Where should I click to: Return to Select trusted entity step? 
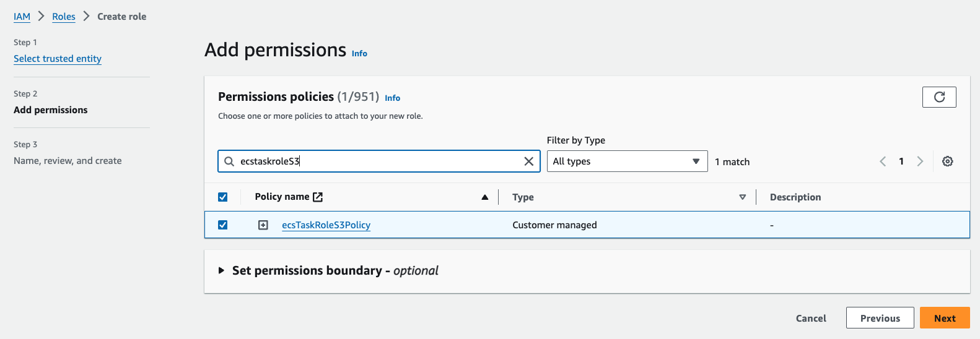click(58, 59)
